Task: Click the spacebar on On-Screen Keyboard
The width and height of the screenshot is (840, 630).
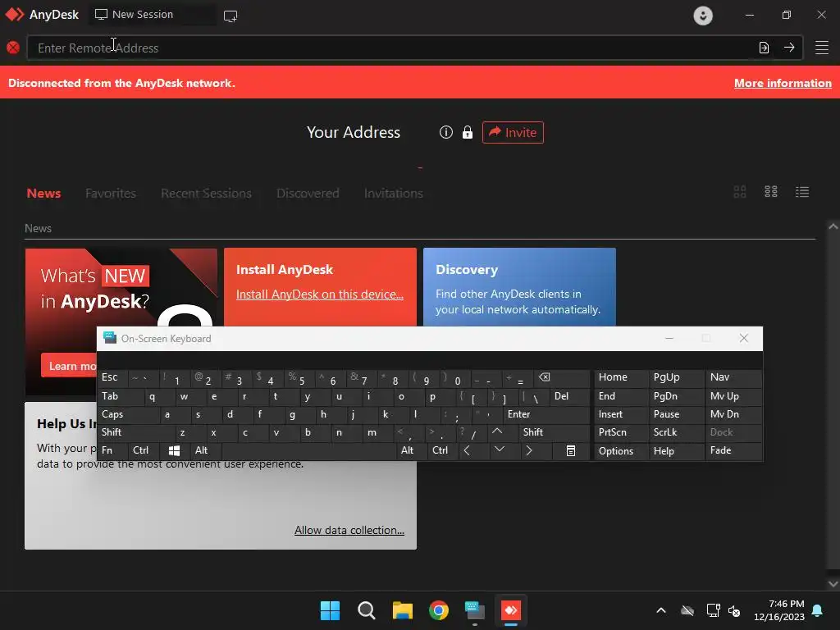Action: (x=309, y=450)
